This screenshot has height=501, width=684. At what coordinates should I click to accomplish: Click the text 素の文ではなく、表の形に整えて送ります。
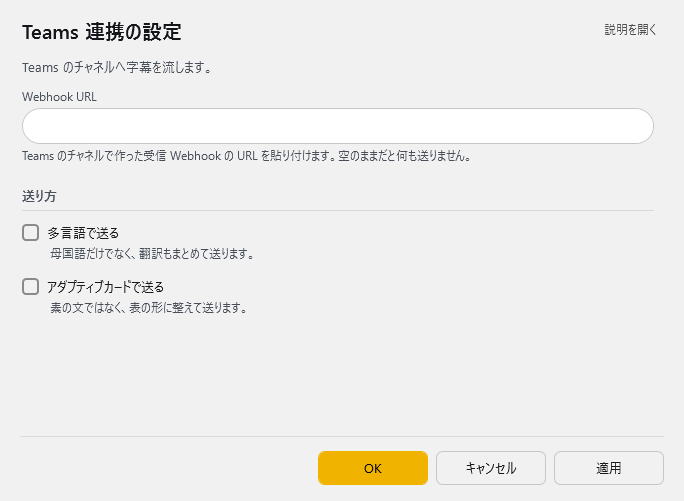149,308
